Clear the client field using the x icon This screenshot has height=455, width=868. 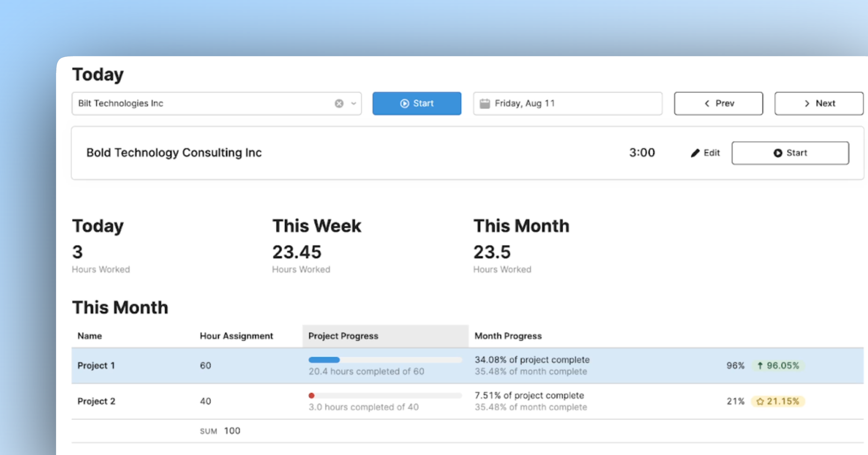click(x=339, y=103)
